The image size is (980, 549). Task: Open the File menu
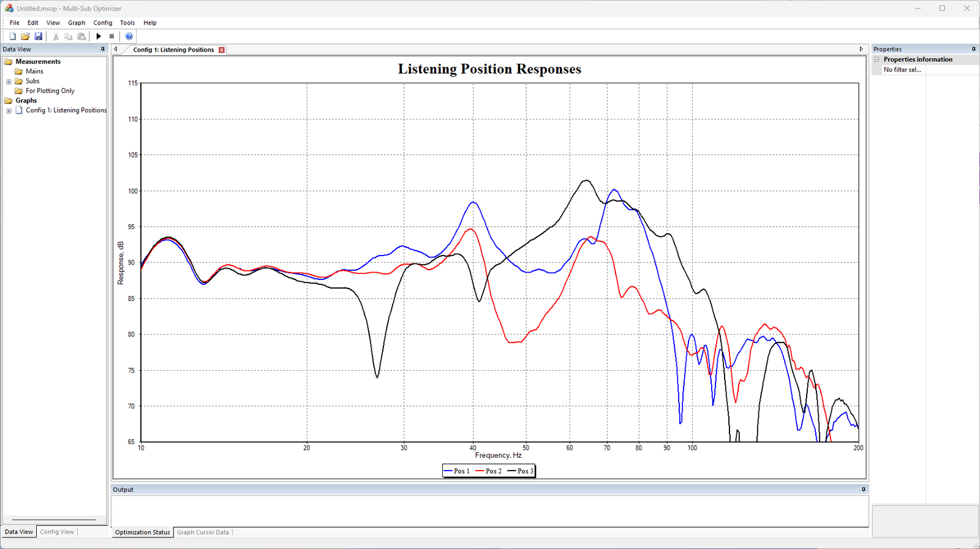(15, 23)
